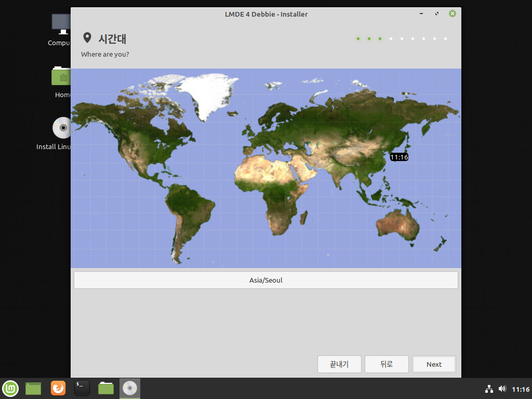Open the Home folder desktop icon
The width and height of the screenshot is (532, 399).
click(x=62, y=83)
